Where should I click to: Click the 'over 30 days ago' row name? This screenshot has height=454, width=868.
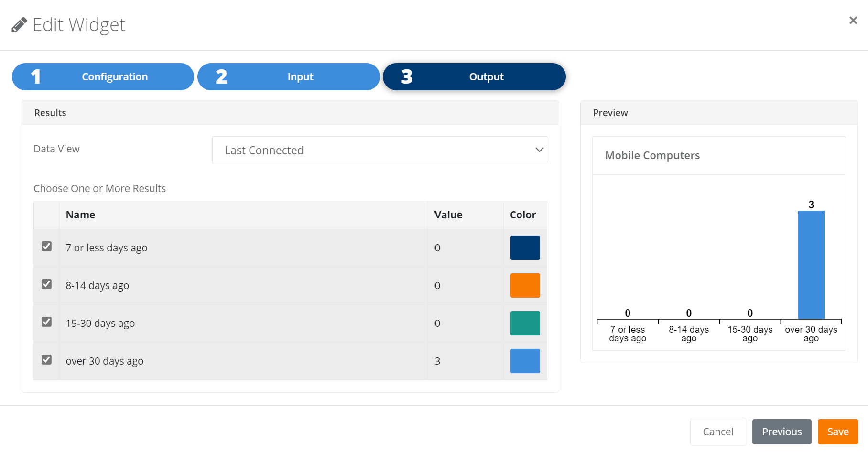[105, 361]
